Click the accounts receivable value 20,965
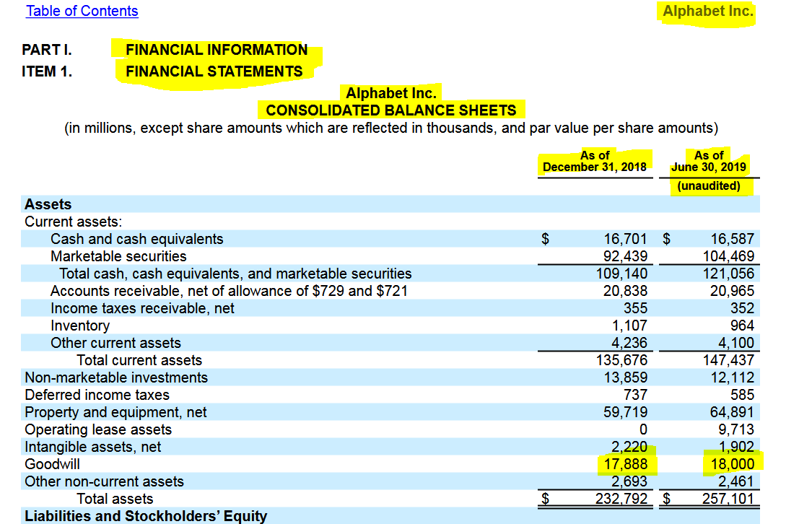The height and width of the screenshot is (524, 812). pos(733,291)
